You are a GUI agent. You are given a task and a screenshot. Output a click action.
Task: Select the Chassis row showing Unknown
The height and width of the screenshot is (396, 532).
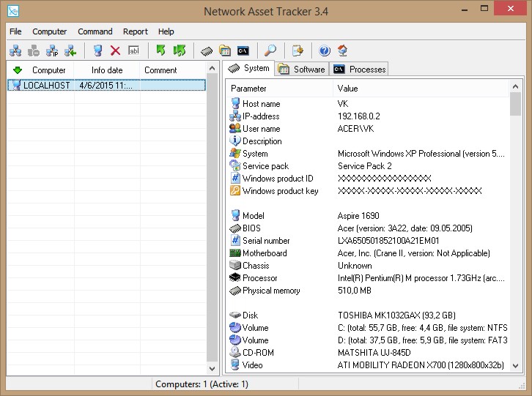click(x=368, y=266)
